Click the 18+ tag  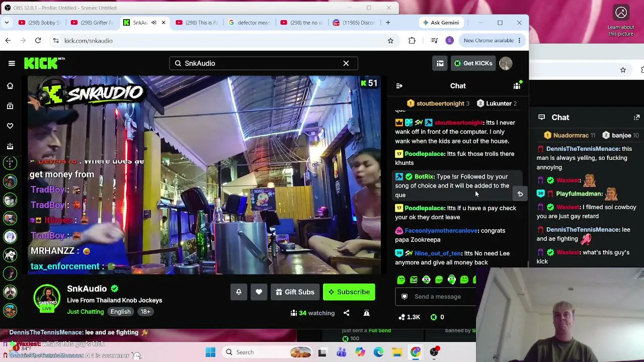coord(145,312)
